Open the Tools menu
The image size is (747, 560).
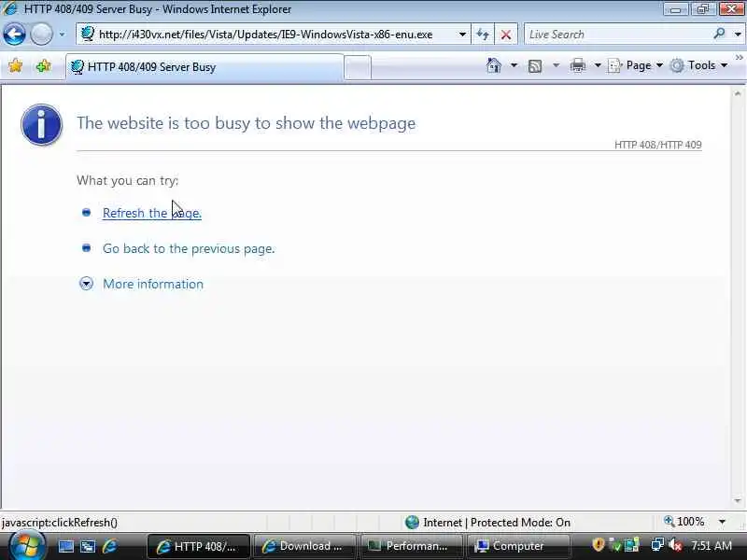(x=698, y=65)
